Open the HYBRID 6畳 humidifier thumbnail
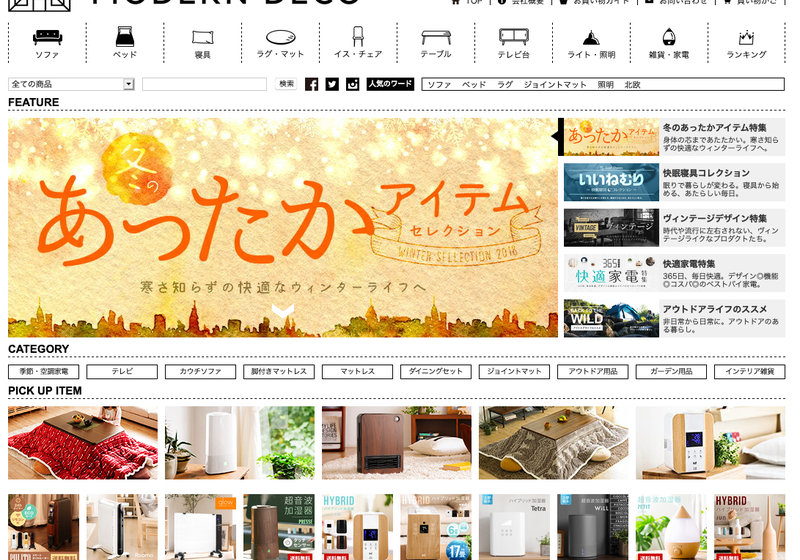The width and height of the screenshot is (800, 560). [436, 527]
